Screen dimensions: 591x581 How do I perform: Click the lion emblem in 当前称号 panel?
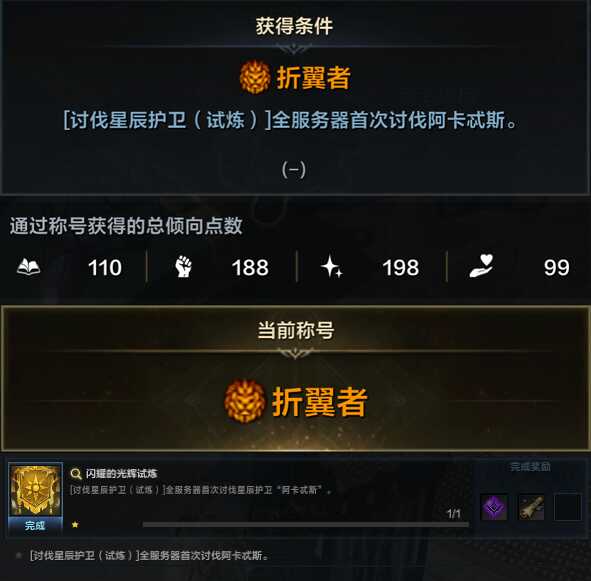(245, 401)
